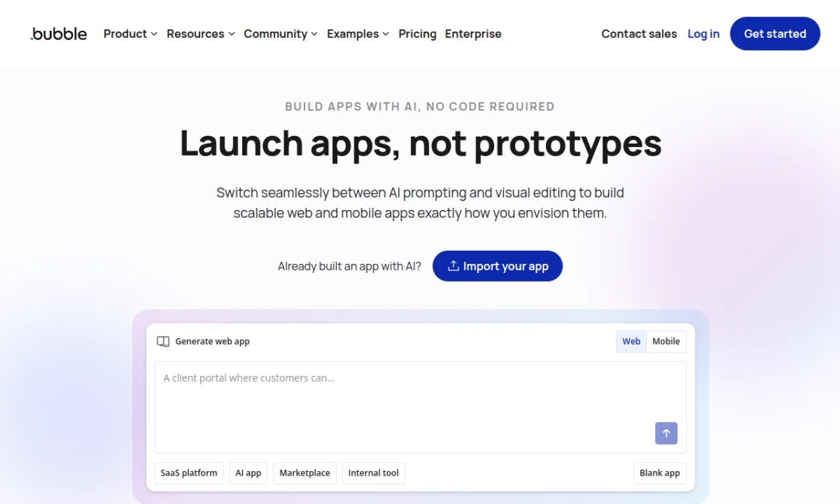This screenshot has height=504, width=840.
Task: Click the 'Already built an app with AI?' text
Action: coord(350,266)
